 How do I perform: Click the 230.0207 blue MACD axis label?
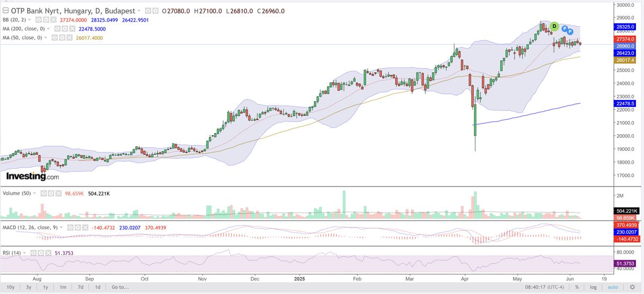[x=626, y=232]
